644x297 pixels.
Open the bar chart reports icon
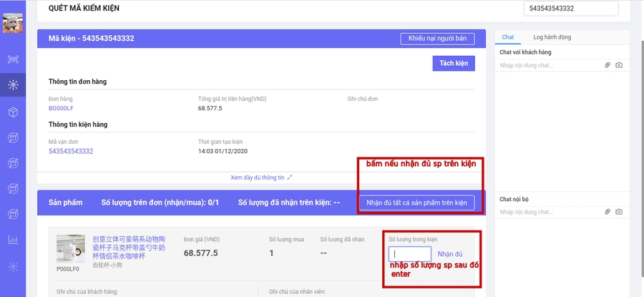(x=12, y=239)
